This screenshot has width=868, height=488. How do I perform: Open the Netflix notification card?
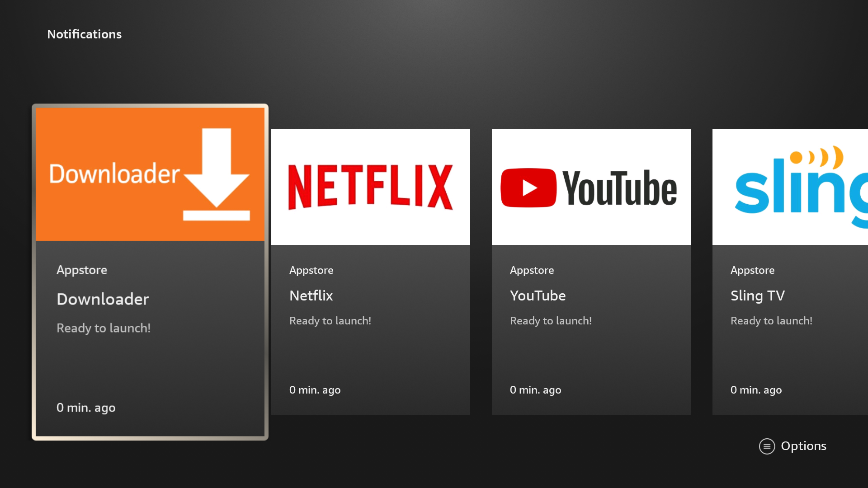click(370, 271)
